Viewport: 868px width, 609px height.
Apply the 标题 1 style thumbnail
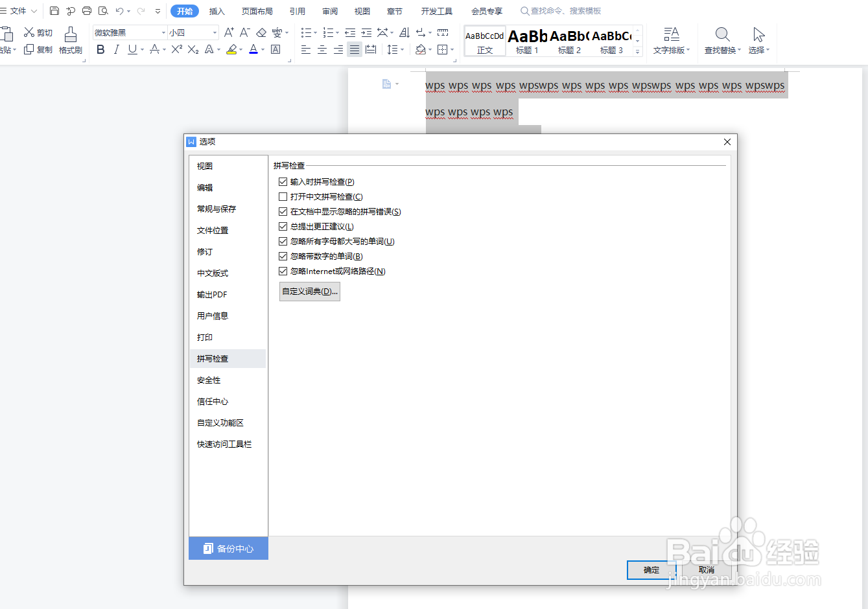(x=527, y=41)
